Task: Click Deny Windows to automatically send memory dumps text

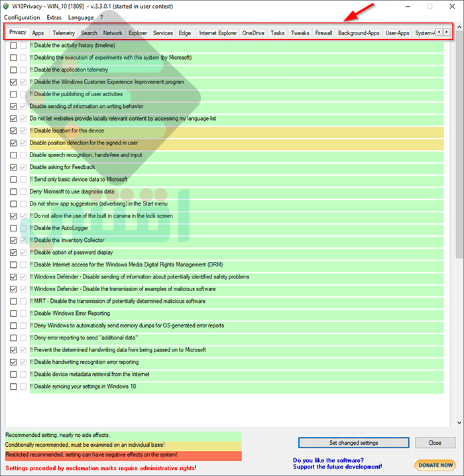Action: coord(127,326)
